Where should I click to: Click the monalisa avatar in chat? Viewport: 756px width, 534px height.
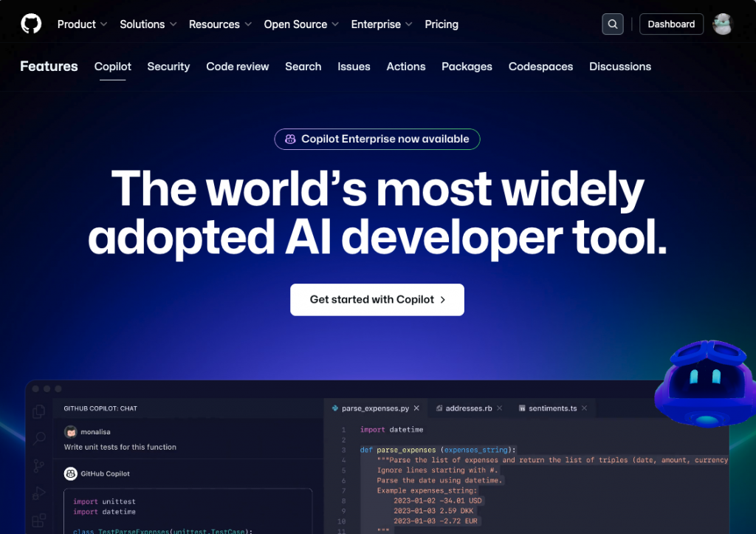[71, 432]
